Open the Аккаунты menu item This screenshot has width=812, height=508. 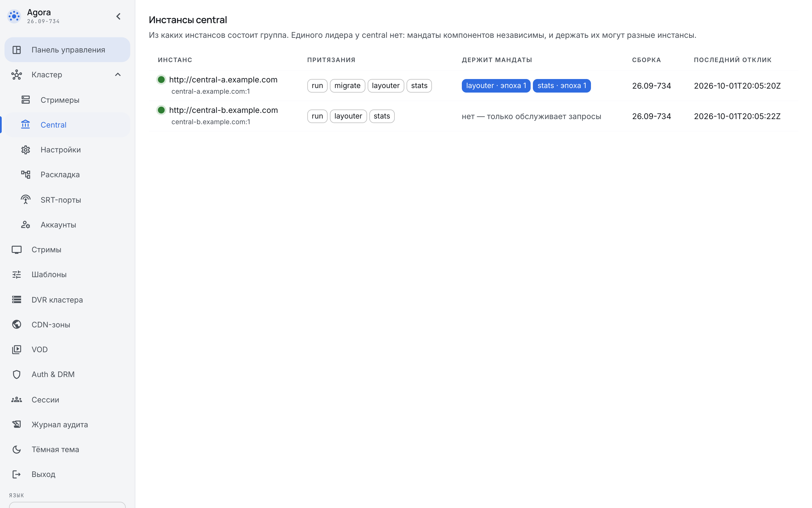[x=67, y=224]
